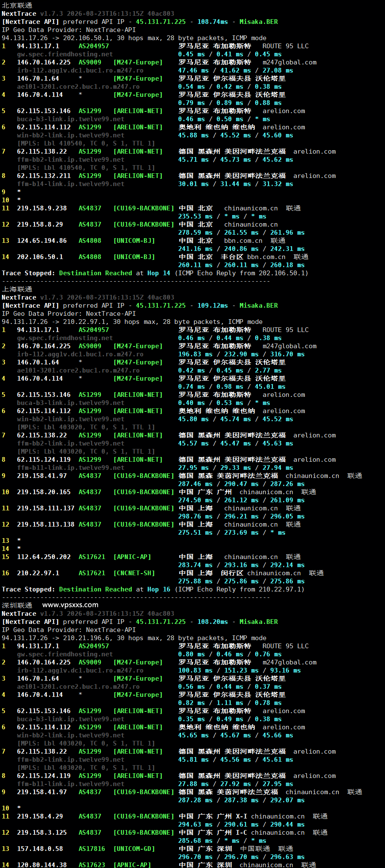The height and width of the screenshot is (868, 385).
Task: Click the 中国联通 label on hop 13
Action: (x=255, y=849)
